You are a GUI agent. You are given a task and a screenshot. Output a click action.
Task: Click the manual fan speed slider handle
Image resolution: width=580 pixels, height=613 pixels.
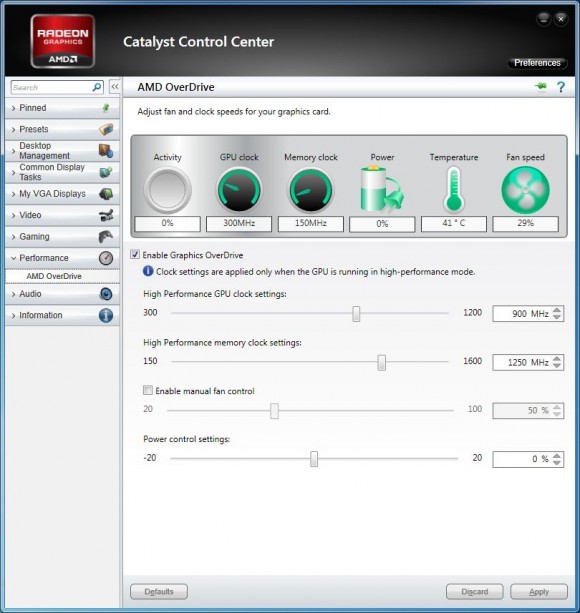coord(274,411)
